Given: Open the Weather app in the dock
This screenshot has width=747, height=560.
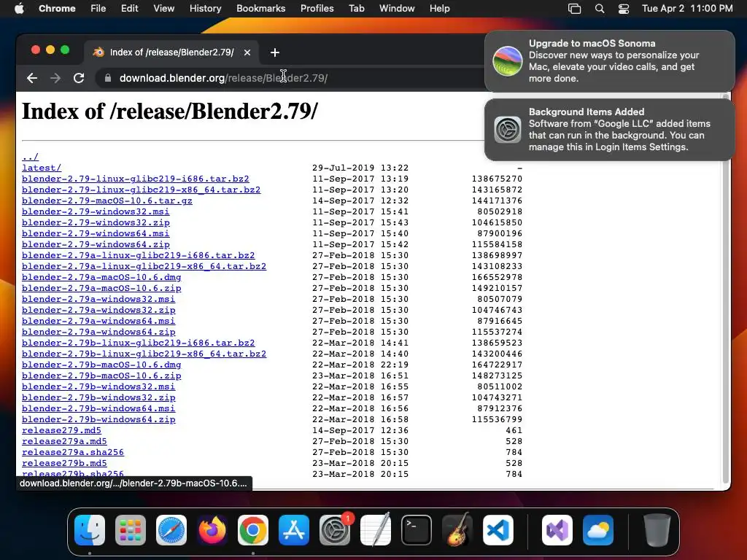Looking at the screenshot, I should [x=598, y=530].
